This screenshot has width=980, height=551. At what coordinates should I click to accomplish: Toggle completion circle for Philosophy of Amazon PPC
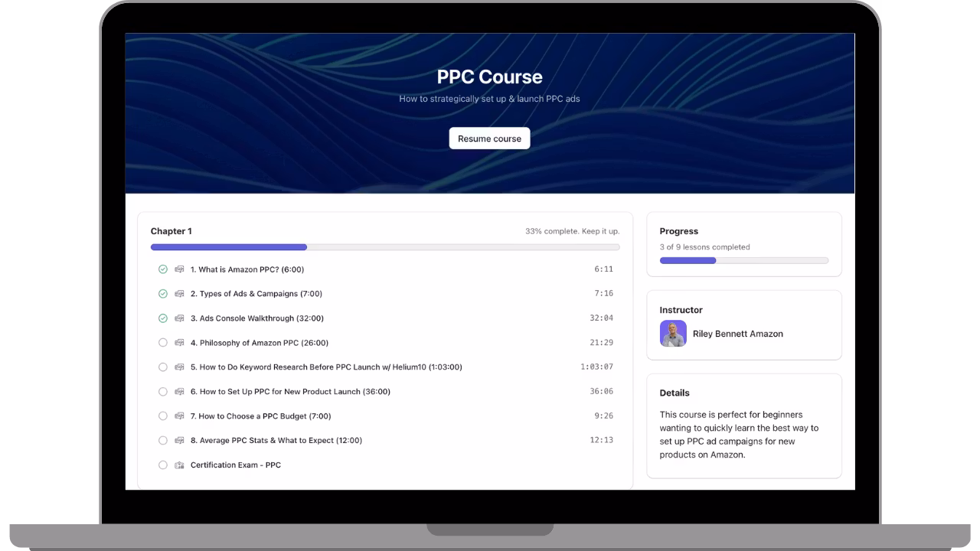[x=163, y=343]
